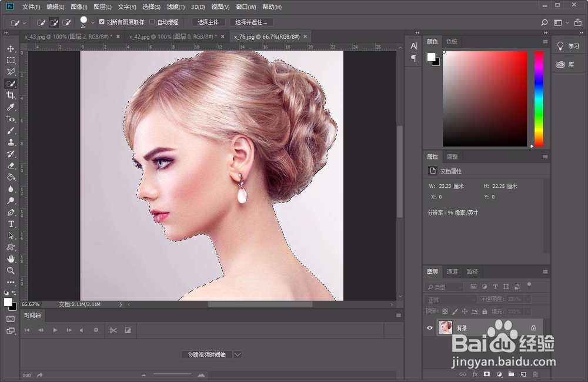Click the share icon at top right

[x=578, y=22]
